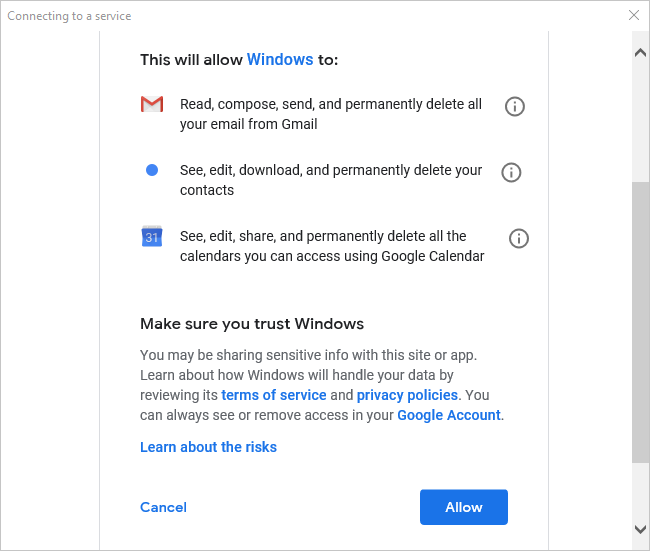
Task: Close the Connecting to a service window
Action: pos(633,16)
